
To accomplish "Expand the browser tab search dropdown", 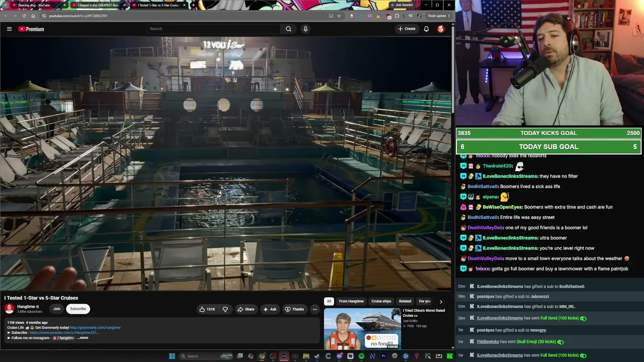I will (x=5, y=5).
